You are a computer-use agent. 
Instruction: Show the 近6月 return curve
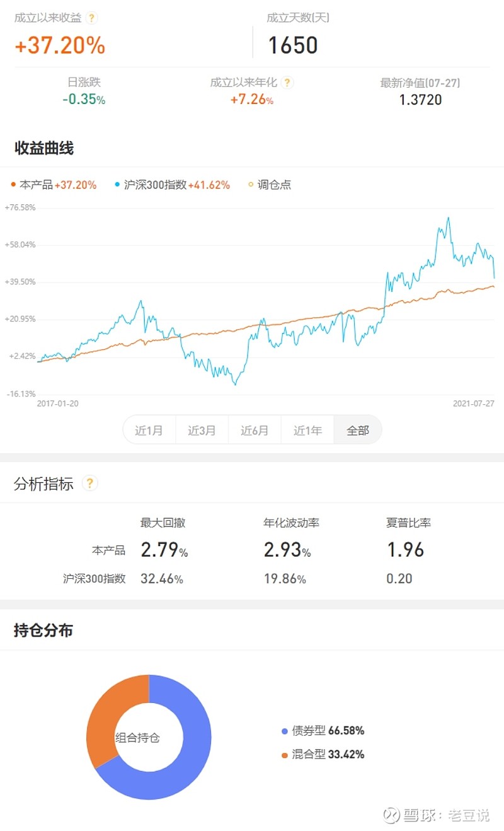(x=255, y=431)
